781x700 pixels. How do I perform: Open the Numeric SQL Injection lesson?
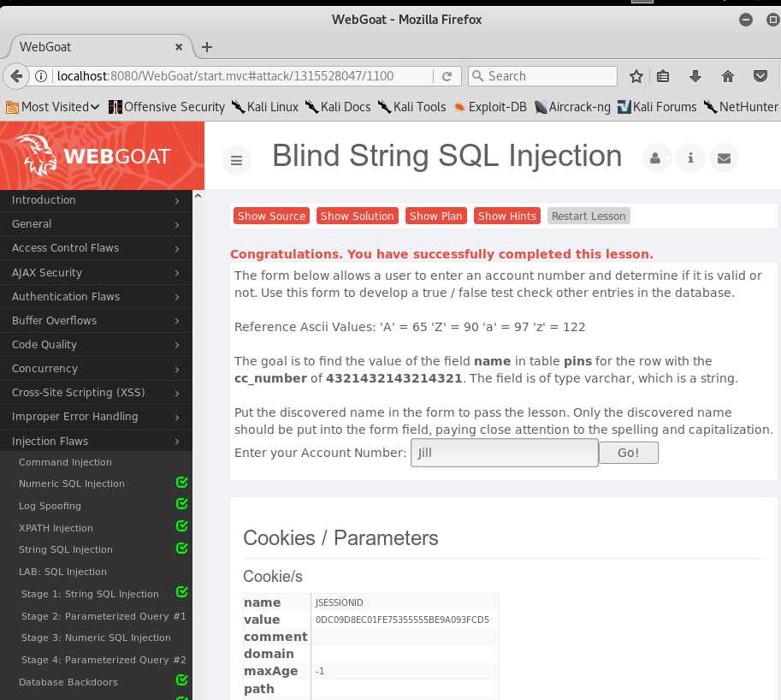pos(72,483)
